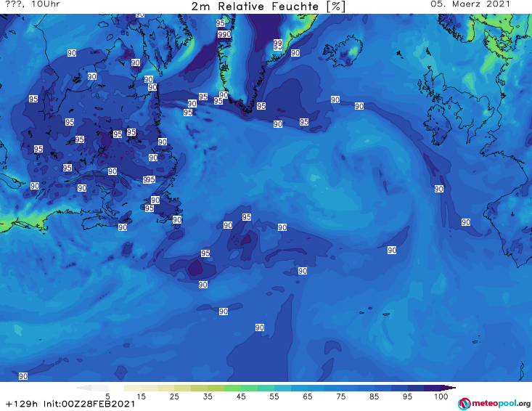Click the '990' contour label
Image resolution: width=532 pixels, height=411 pixels.
pos(224,34)
